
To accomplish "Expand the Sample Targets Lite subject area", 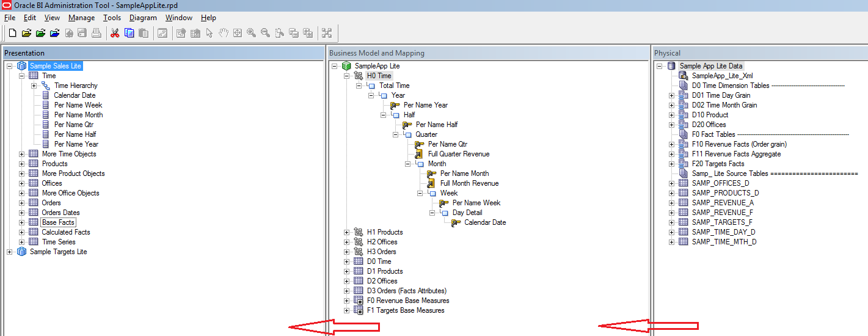I will 10,252.
